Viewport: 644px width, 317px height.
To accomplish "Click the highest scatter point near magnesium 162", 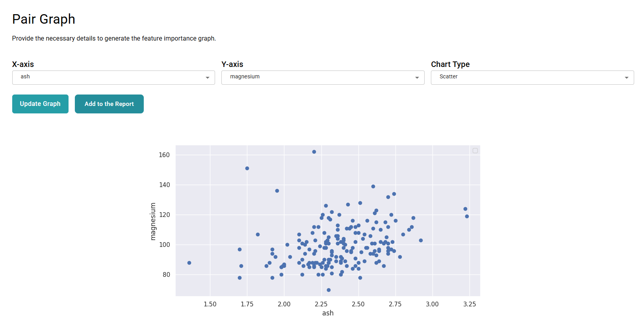I will 314,151.
